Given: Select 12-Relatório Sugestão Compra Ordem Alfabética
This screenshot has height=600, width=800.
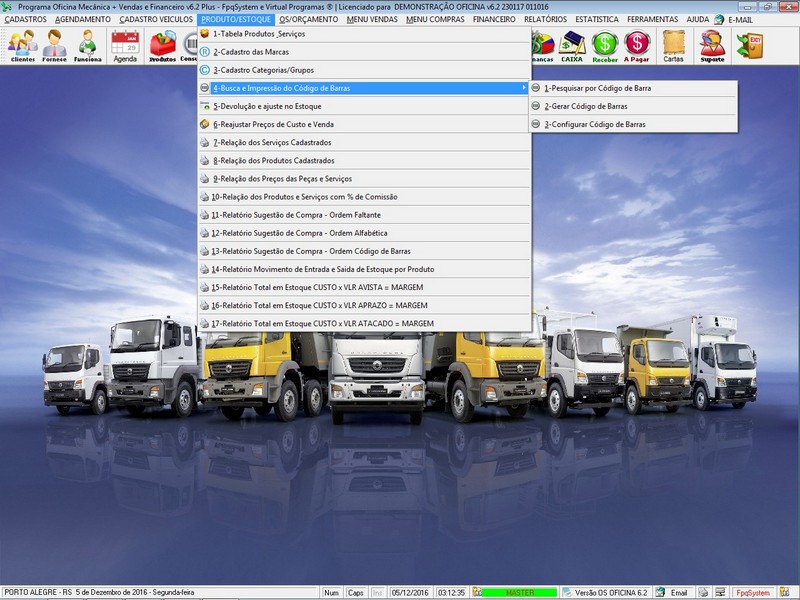Looking at the screenshot, I should 364,233.
